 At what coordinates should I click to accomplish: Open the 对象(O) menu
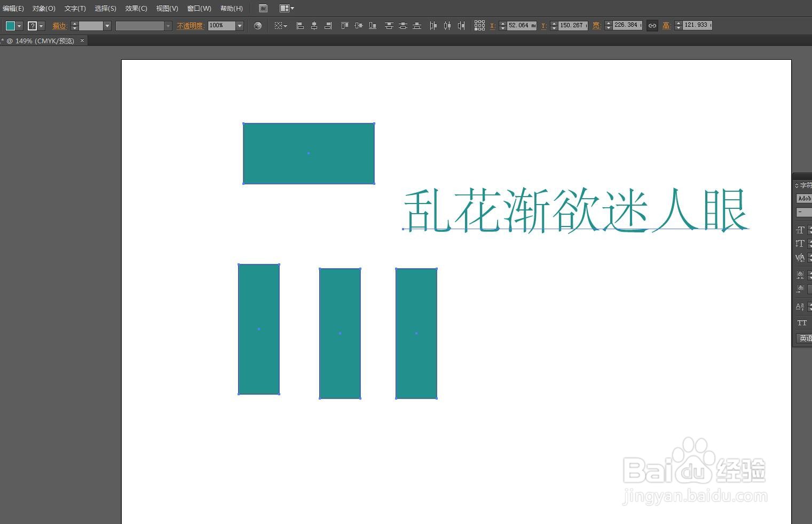44,9
